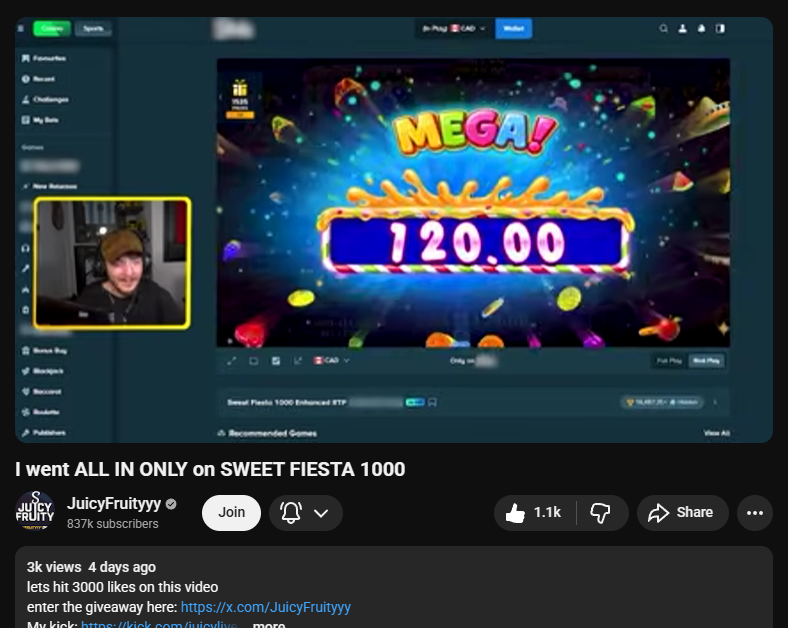
Task: Join the JuicyFruityyy channel membership
Action: click(231, 512)
